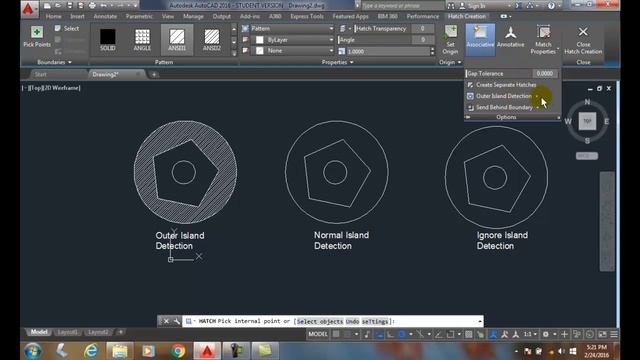Open the 1:1 annotation scale dropdown
The image size is (640, 360).
pyautogui.click(x=530, y=334)
